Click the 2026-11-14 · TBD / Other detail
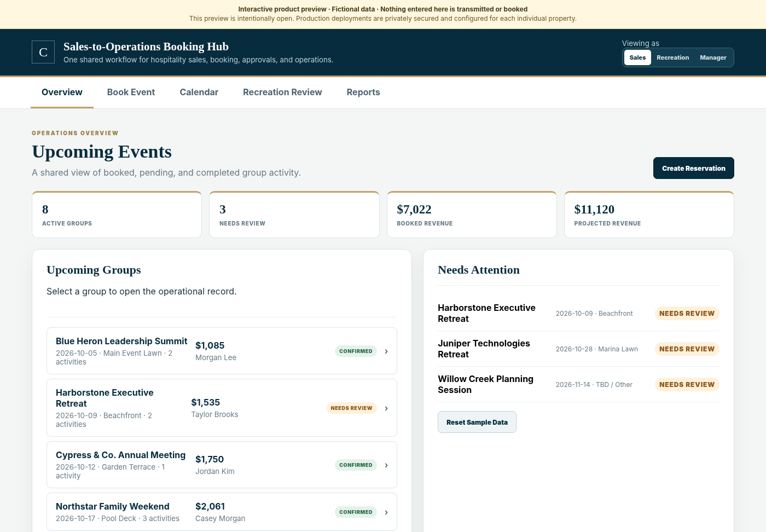The image size is (766, 532). (x=594, y=385)
